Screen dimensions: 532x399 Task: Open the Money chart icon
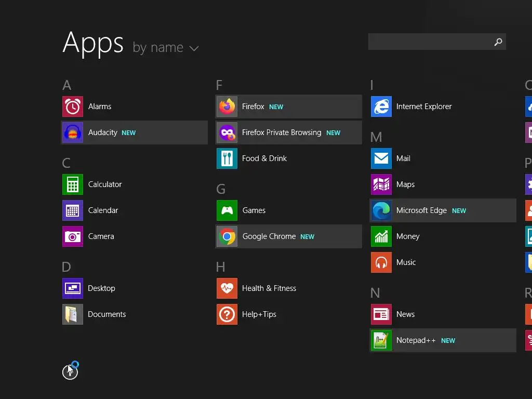pyautogui.click(x=381, y=236)
